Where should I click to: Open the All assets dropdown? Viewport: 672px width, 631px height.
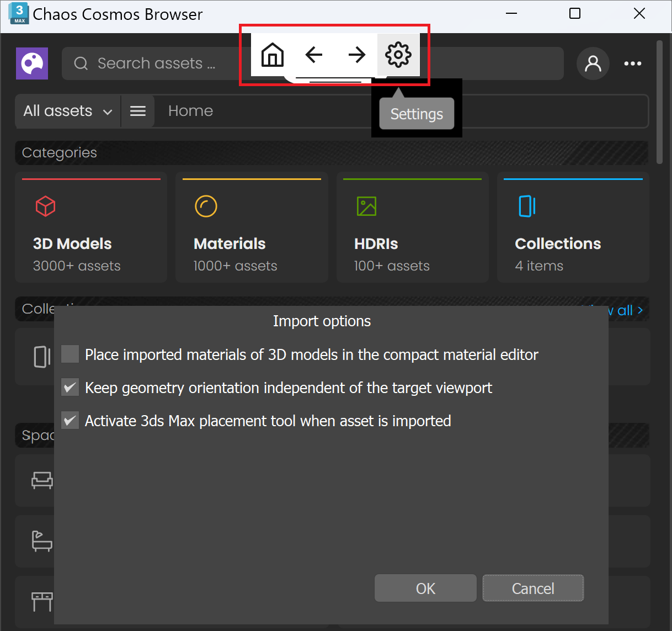tap(66, 111)
